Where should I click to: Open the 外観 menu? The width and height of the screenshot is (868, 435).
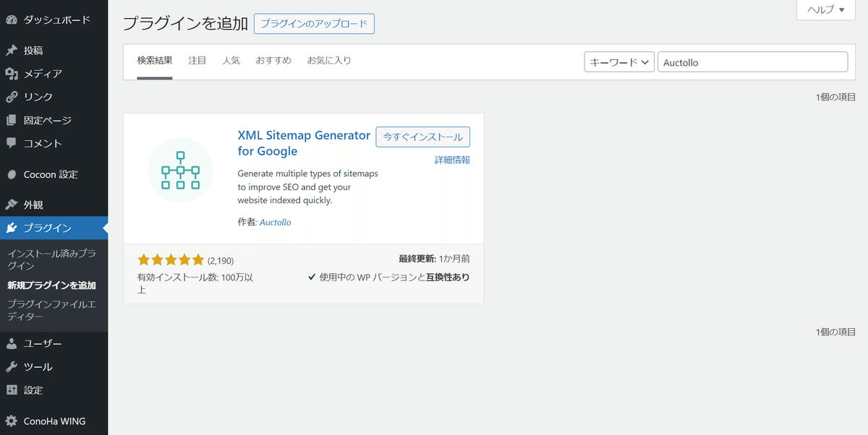(x=54, y=205)
